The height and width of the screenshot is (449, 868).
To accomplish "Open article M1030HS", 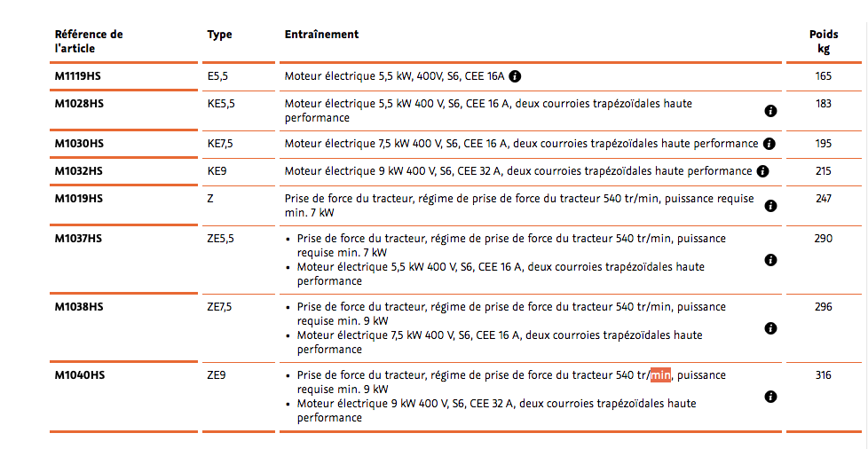I will coord(79,144).
